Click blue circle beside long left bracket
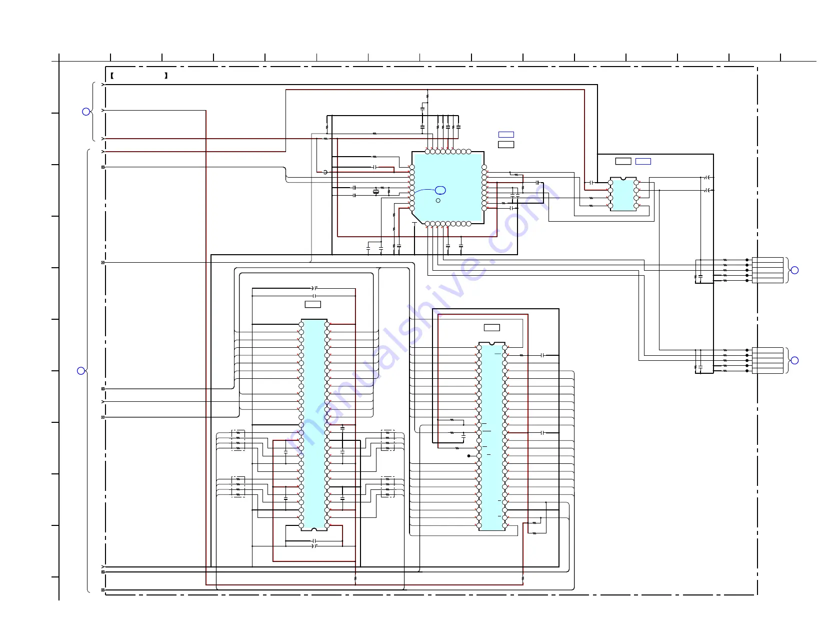This screenshot has width=840, height=632. click(x=81, y=371)
